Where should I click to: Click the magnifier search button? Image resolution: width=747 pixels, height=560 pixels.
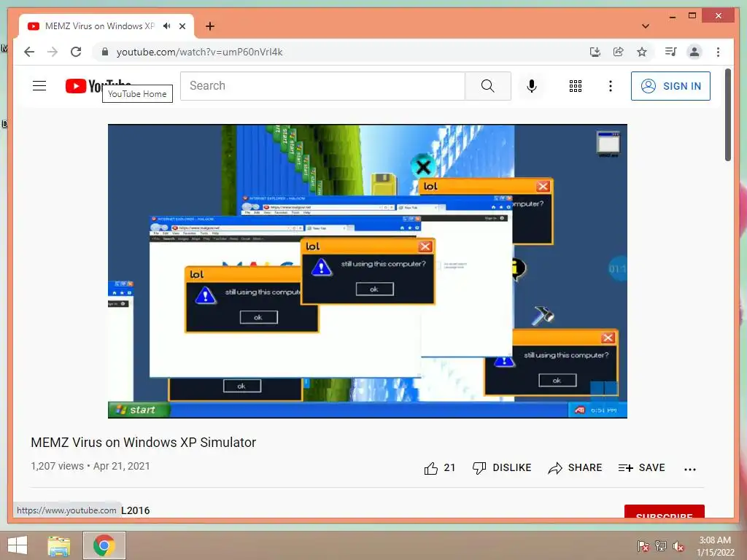point(488,86)
